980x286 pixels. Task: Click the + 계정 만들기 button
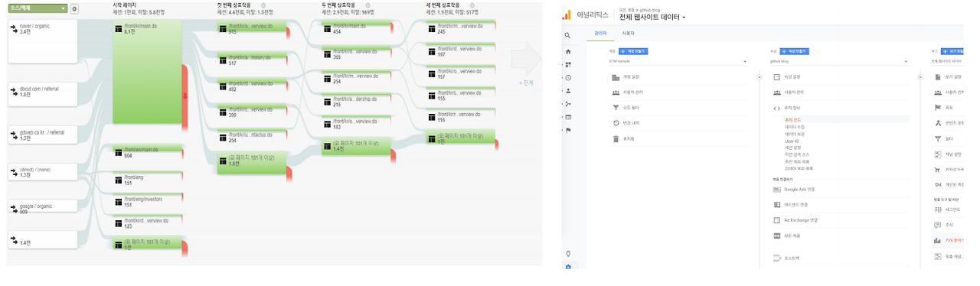pyautogui.click(x=632, y=50)
